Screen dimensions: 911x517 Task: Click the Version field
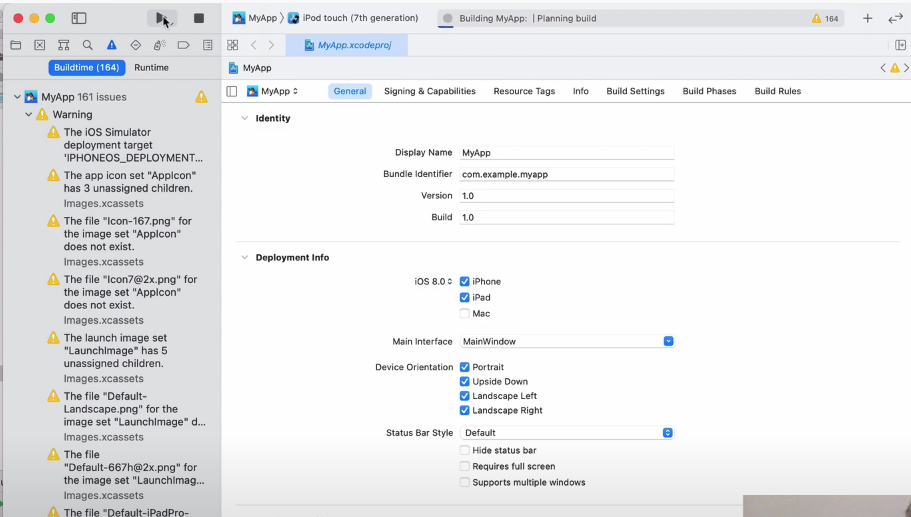[x=566, y=196]
